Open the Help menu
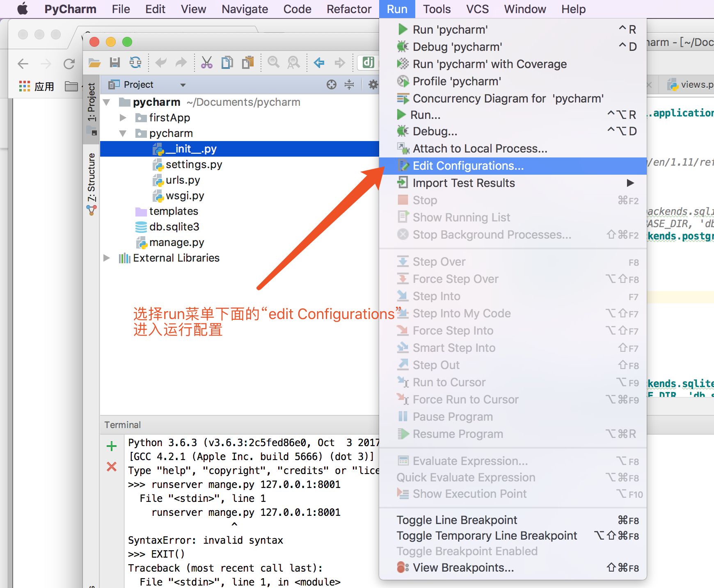The image size is (714, 588). (x=573, y=9)
